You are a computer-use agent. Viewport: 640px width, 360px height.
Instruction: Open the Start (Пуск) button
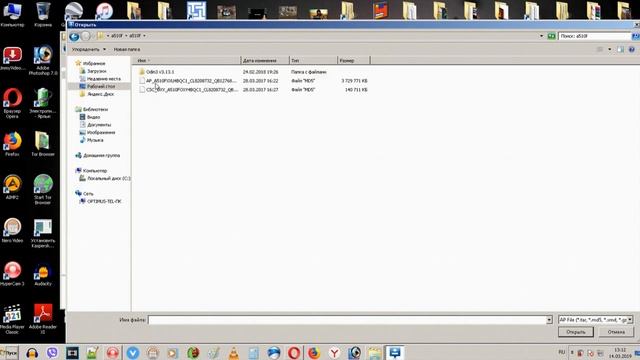[x=9, y=353]
